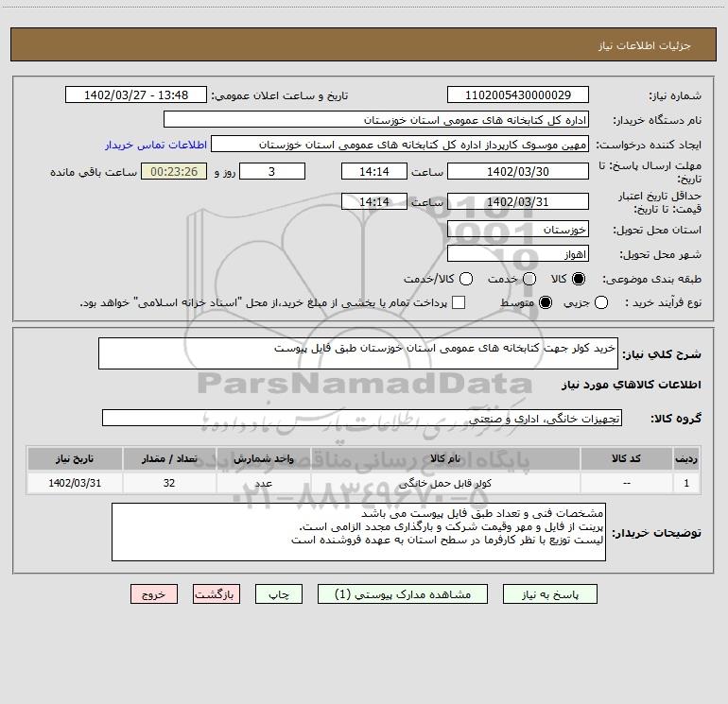Click the شرح کلی نیاز description box
The width and height of the screenshot is (728, 704).
pos(358,353)
